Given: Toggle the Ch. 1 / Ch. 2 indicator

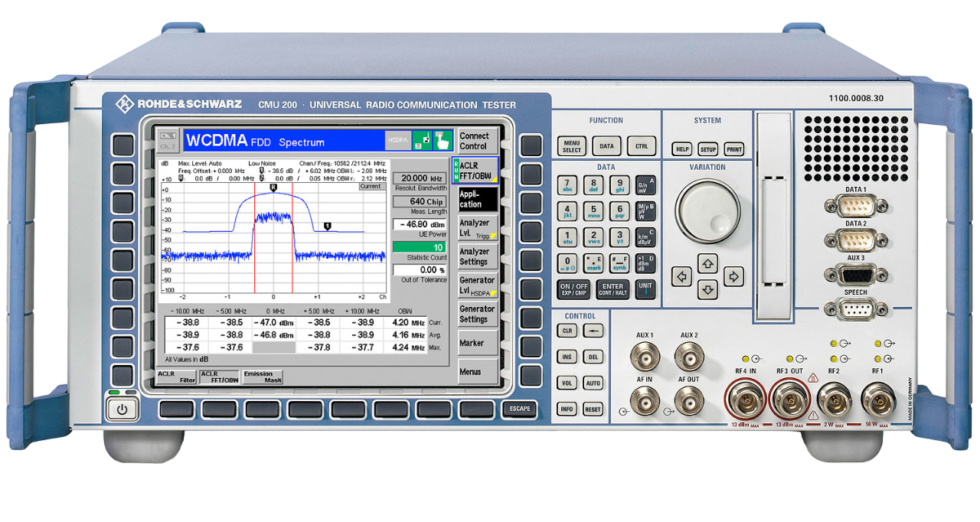Looking at the screenshot, I should (x=168, y=141).
